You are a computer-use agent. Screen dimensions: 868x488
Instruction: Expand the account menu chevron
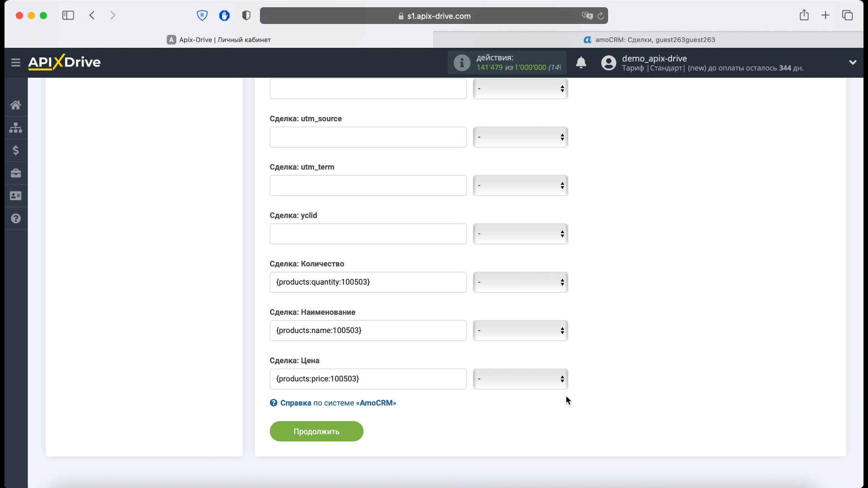tap(853, 62)
